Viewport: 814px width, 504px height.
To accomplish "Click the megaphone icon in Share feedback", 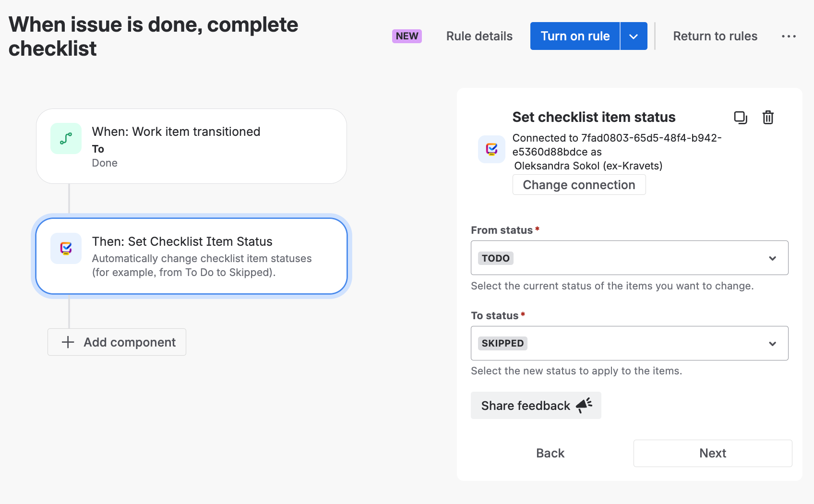I will click(584, 406).
